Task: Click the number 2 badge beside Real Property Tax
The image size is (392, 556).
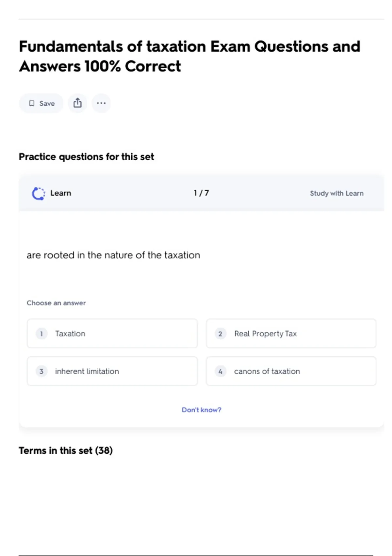Action: [220, 334]
